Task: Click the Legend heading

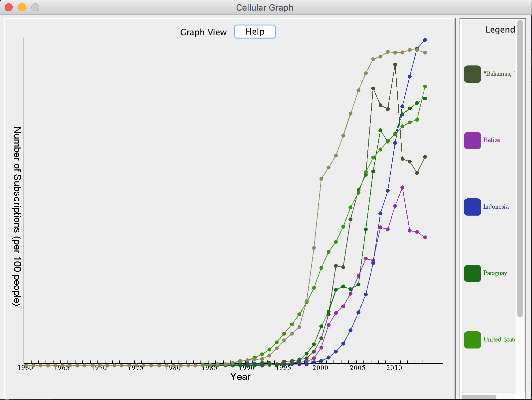Action: tap(500, 30)
